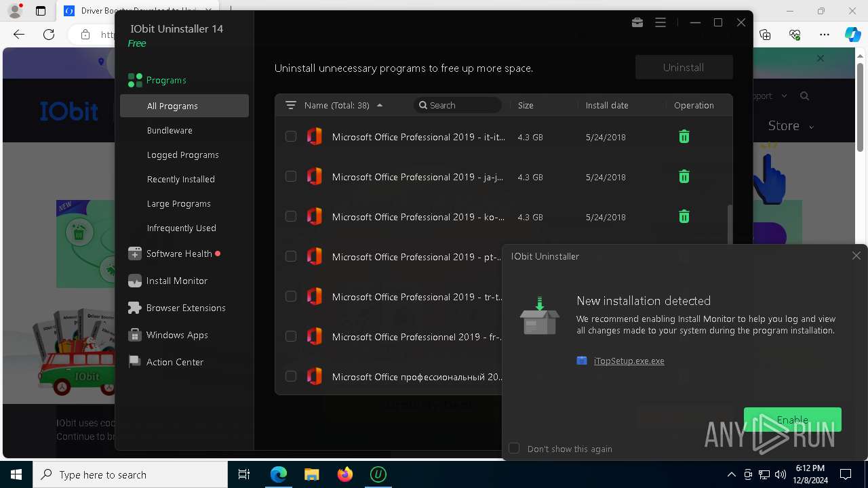Check the Office Professional 2019 tr-t checkbox
868x488 pixels.
[291, 296]
